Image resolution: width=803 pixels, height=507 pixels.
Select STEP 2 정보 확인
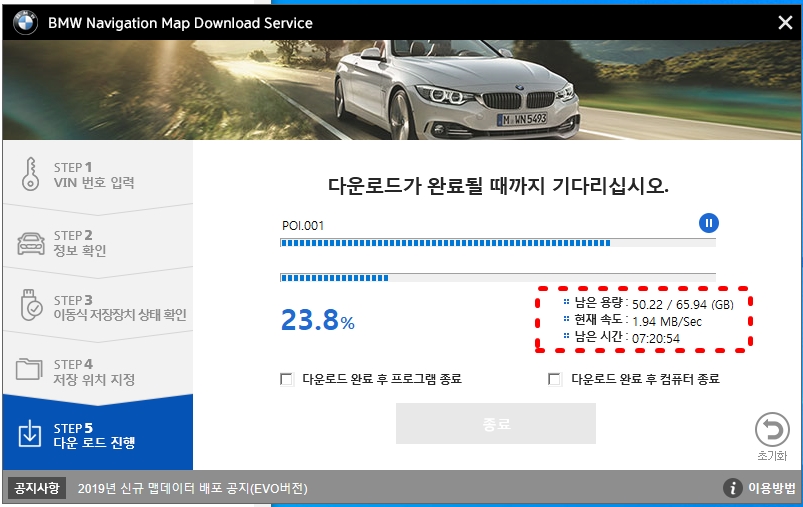coord(98,243)
